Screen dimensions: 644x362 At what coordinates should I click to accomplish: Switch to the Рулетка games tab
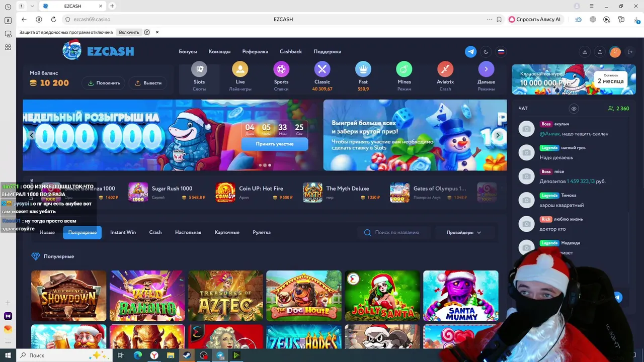tap(262, 232)
